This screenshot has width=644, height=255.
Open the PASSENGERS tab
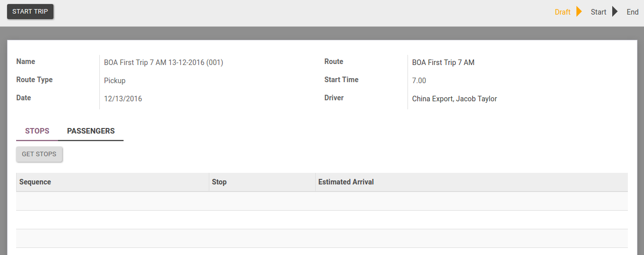coord(91,131)
